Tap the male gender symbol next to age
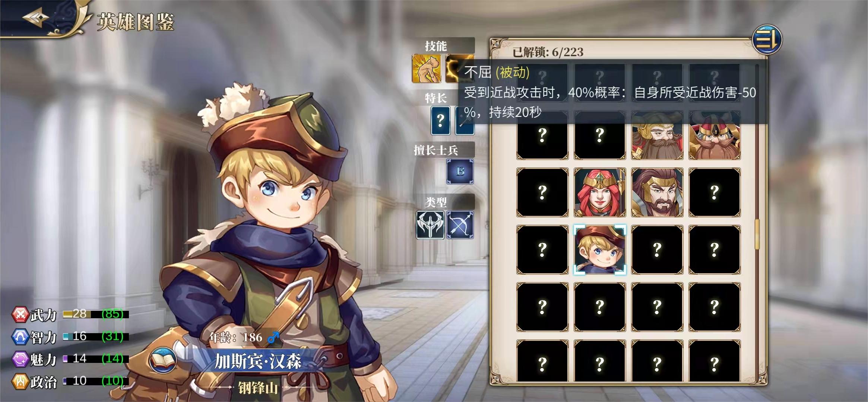The width and height of the screenshot is (868, 402). (x=273, y=337)
